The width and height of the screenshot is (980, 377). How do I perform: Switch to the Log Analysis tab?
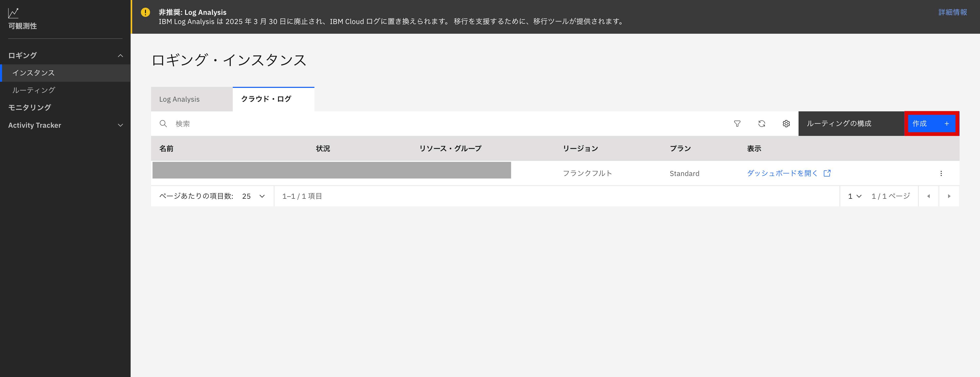click(179, 99)
